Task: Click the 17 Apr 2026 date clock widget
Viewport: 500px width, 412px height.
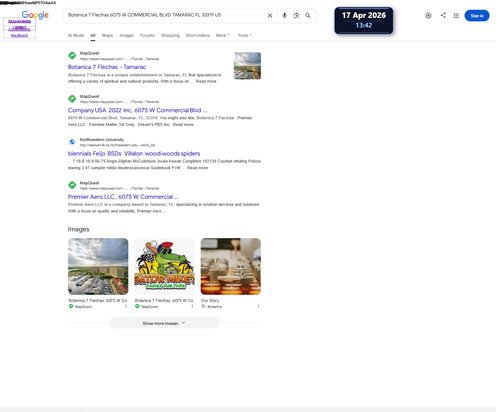Action: pyautogui.click(x=364, y=20)
